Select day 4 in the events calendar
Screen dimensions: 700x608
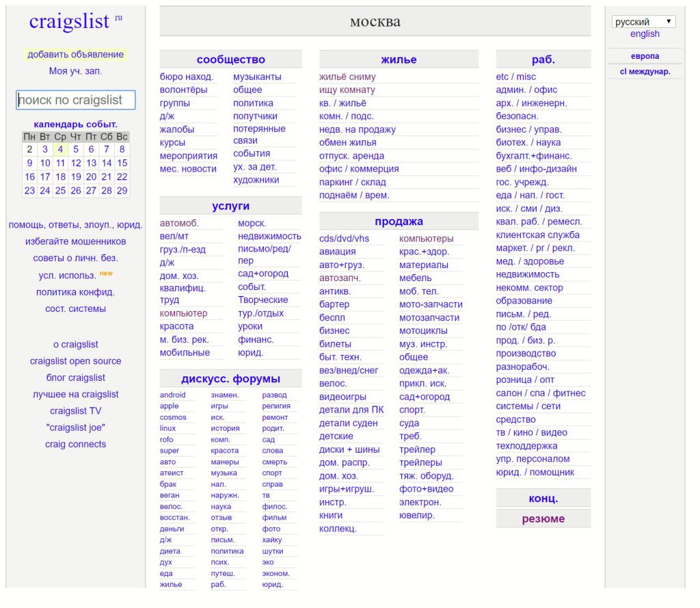pos(60,149)
